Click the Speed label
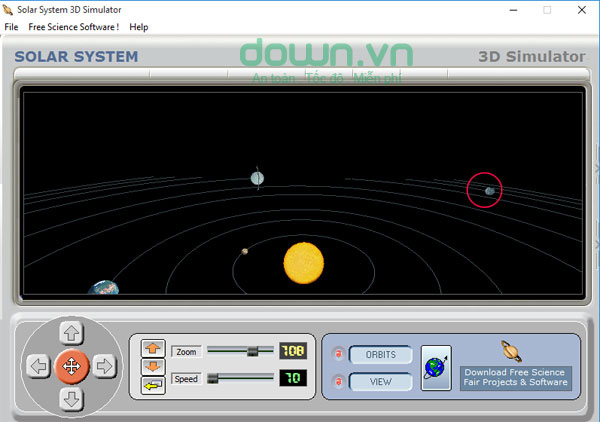Screen dimensions: 600x422 (186, 379)
